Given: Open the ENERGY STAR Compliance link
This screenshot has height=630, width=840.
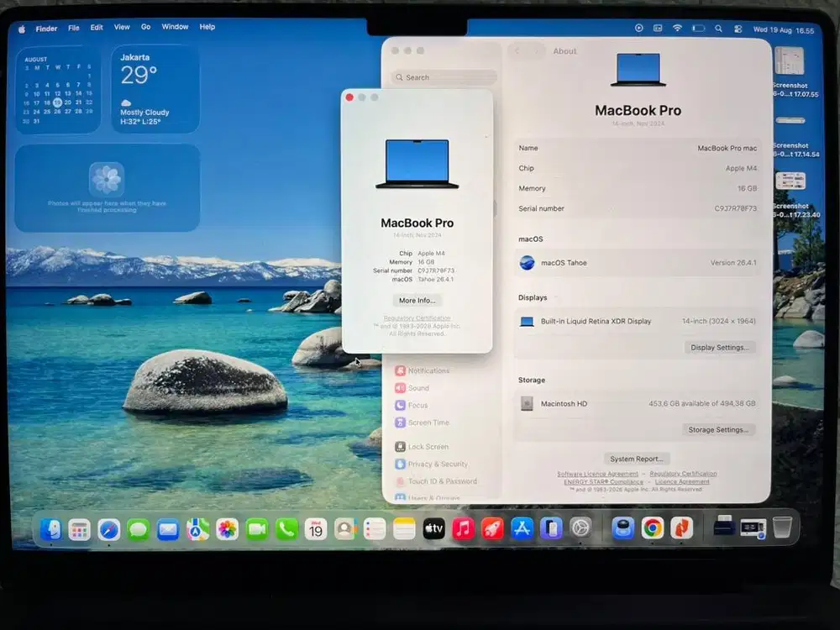Looking at the screenshot, I should coord(603,481).
